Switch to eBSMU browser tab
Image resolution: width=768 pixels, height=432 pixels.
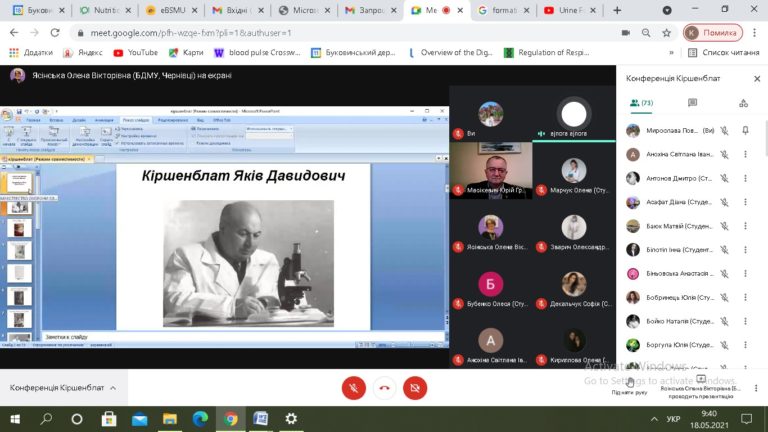point(172,10)
